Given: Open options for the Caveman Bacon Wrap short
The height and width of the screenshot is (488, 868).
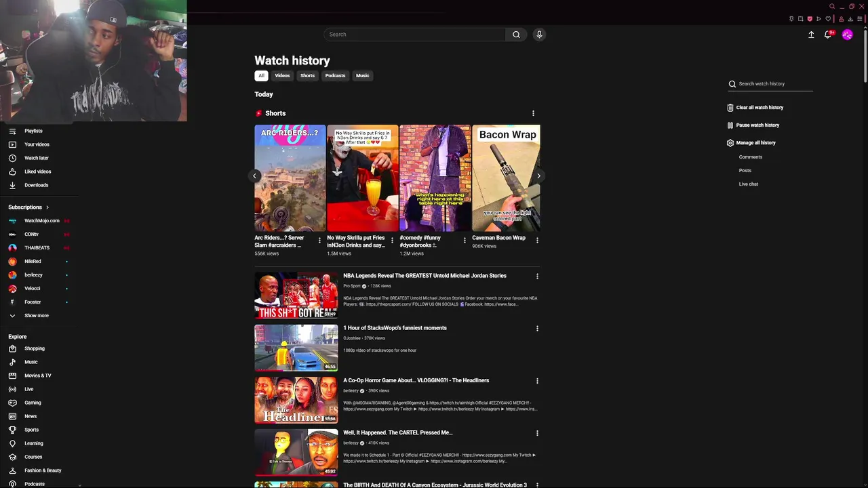Looking at the screenshot, I should [x=537, y=240].
